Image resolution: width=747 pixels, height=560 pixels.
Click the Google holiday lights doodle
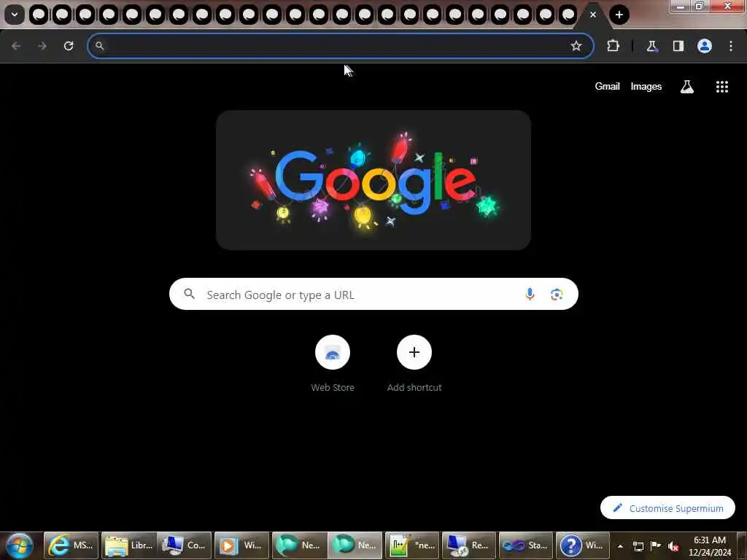[373, 180]
